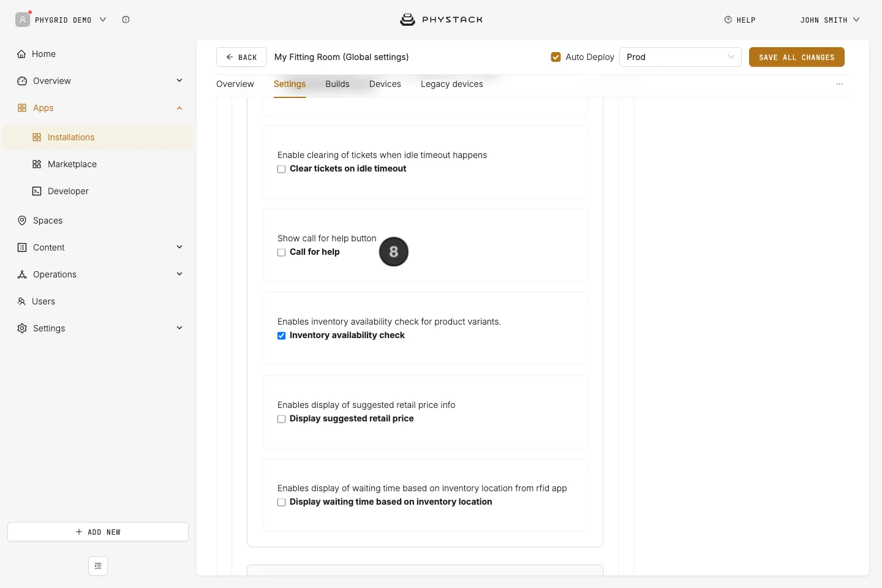Click the Apps grid icon
882x588 pixels.
click(22, 108)
